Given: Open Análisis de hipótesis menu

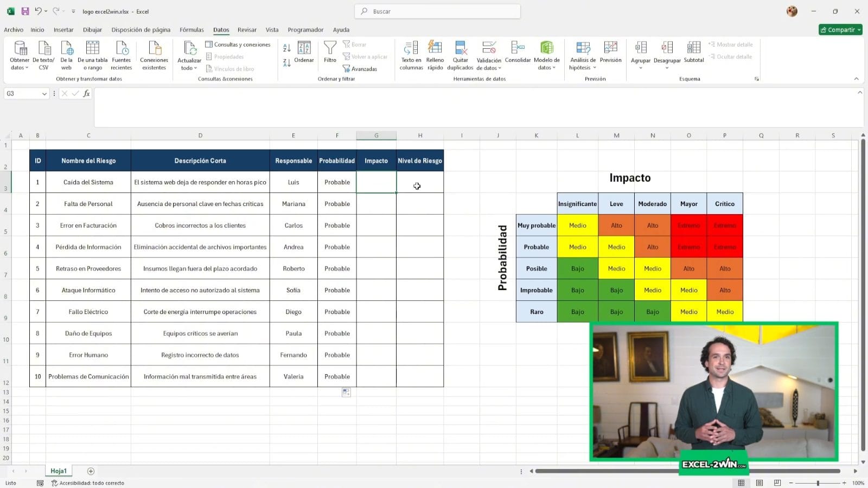Looking at the screenshot, I should 583,55.
